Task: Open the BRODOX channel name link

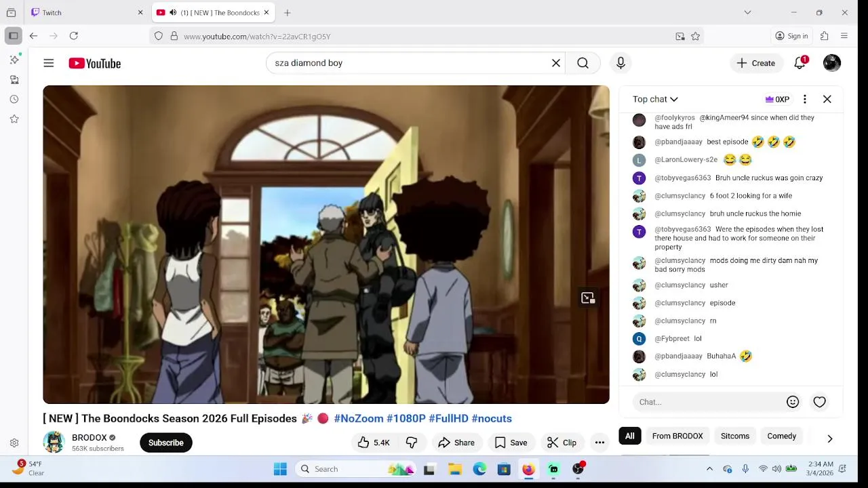Action: click(90, 437)
